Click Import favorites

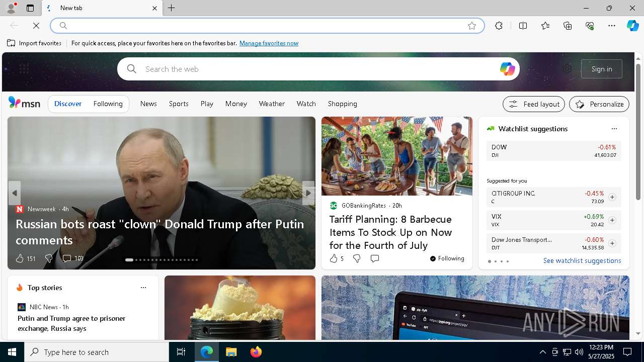tap(34, 43)
